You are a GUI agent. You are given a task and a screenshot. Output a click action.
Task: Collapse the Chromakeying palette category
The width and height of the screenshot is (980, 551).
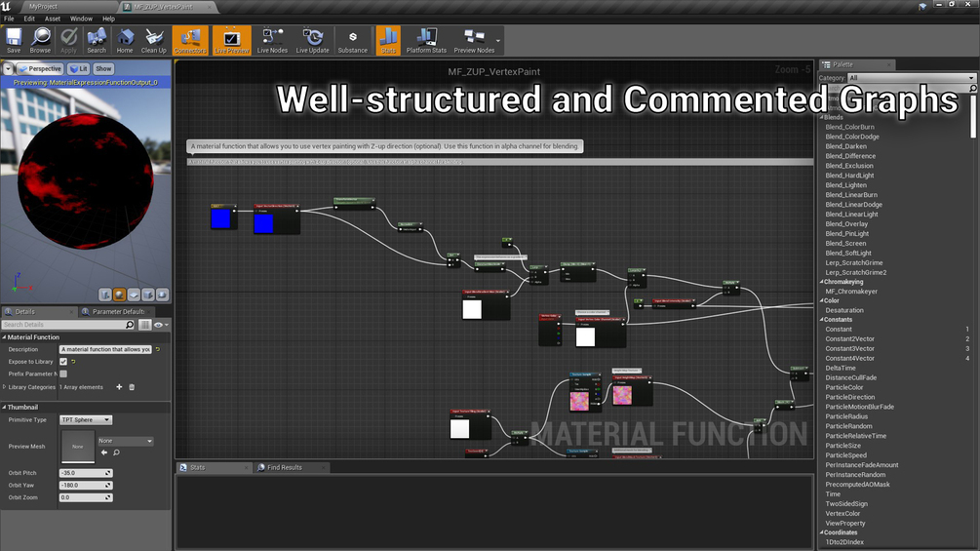pyautogui.click(x=821, y=282)
